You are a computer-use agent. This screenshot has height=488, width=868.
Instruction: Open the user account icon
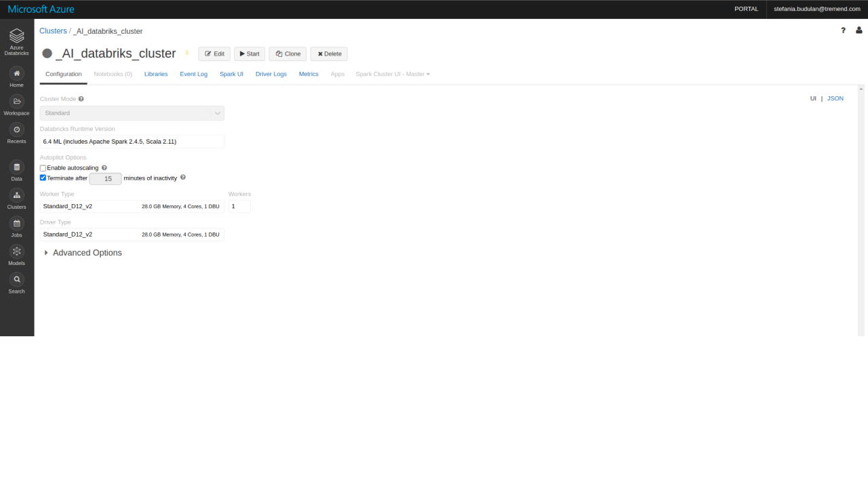coord(859,30)
